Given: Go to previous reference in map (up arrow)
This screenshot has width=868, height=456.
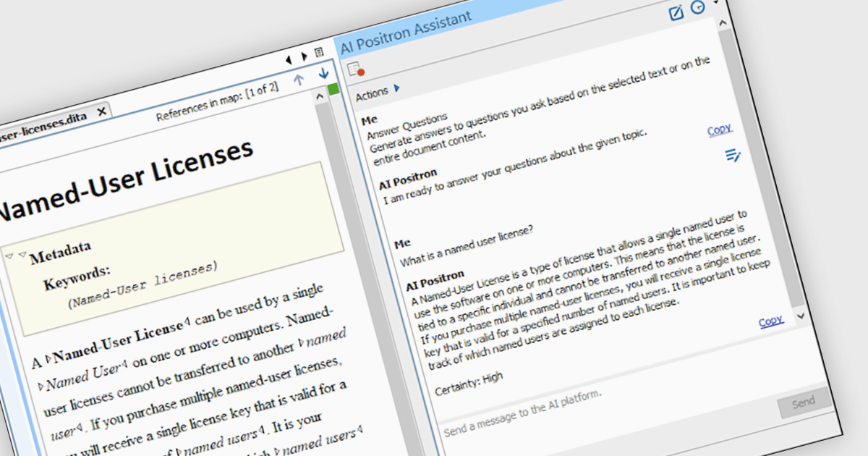Looking at the screenshot, I should tap(299, 79).
